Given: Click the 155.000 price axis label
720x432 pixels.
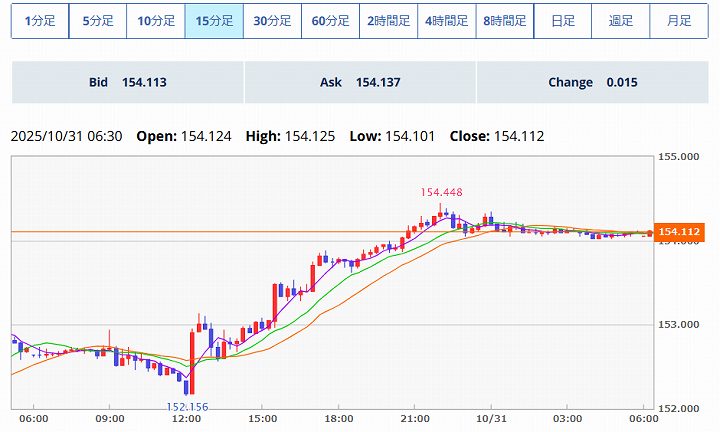Looking at the screenshot, I should pyautogui.click(x=677, y=157).
